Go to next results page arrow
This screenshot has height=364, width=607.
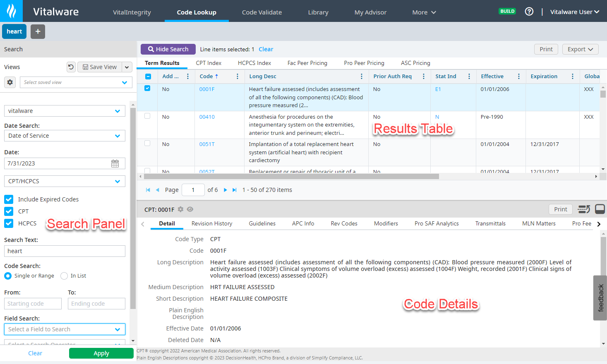tap(225, 190)
